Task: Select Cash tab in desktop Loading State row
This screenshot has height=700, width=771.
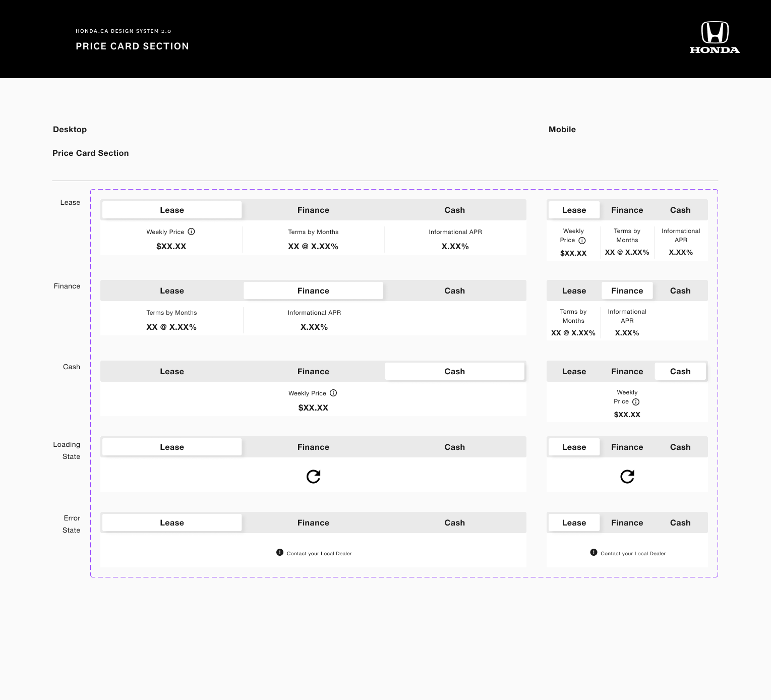Action: [454, 447]
